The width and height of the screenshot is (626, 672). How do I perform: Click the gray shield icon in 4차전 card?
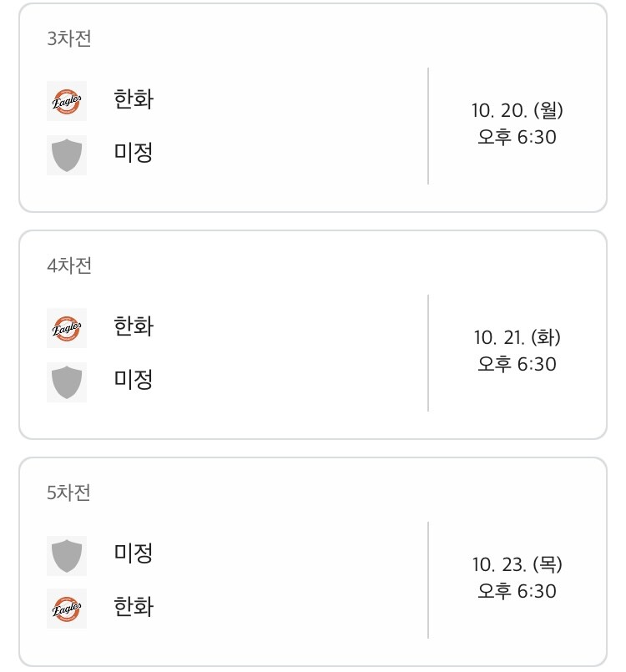pyautogui.click(x=67, y=381)
